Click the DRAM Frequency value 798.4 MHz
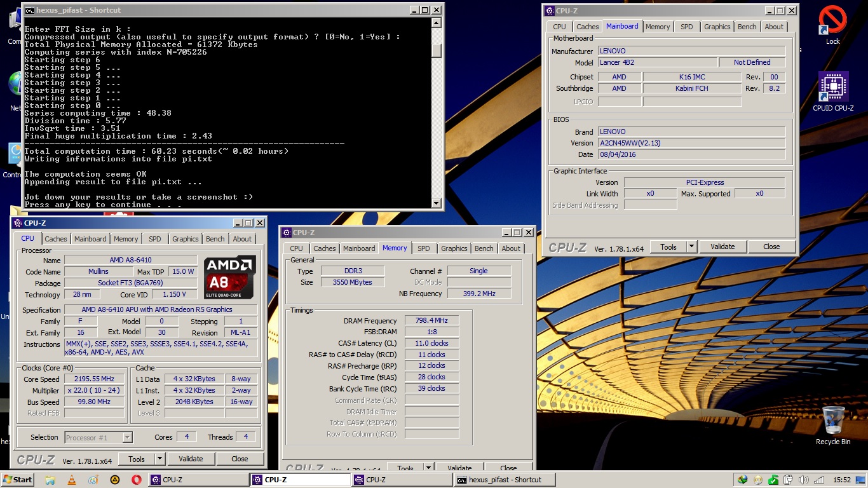Screen dimensions: 868x488 pyautogui.click(x=431, y=320)
